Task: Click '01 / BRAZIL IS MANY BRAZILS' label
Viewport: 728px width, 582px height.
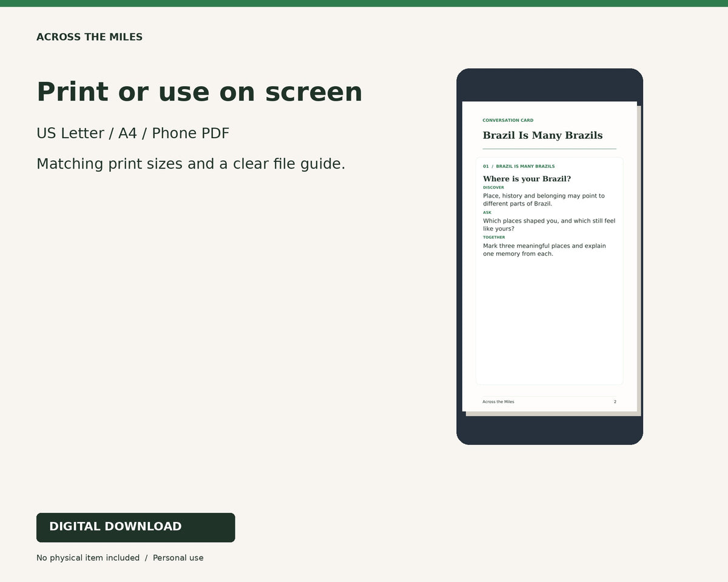Action: coord(519,166)
